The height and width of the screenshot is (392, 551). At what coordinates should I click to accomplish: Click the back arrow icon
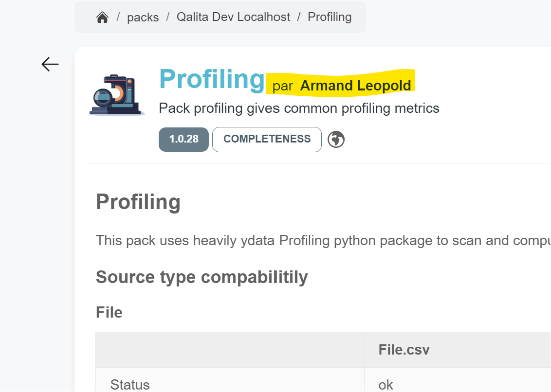point(50,64)
